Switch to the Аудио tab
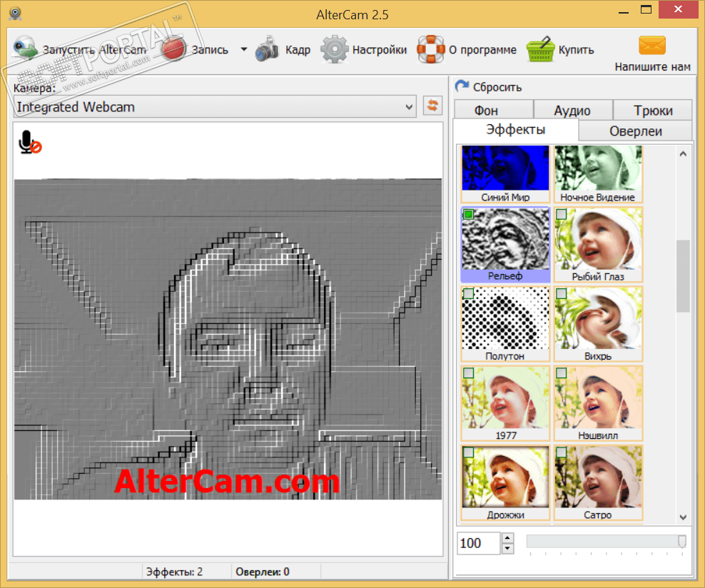705x588 pixels. 572,110
